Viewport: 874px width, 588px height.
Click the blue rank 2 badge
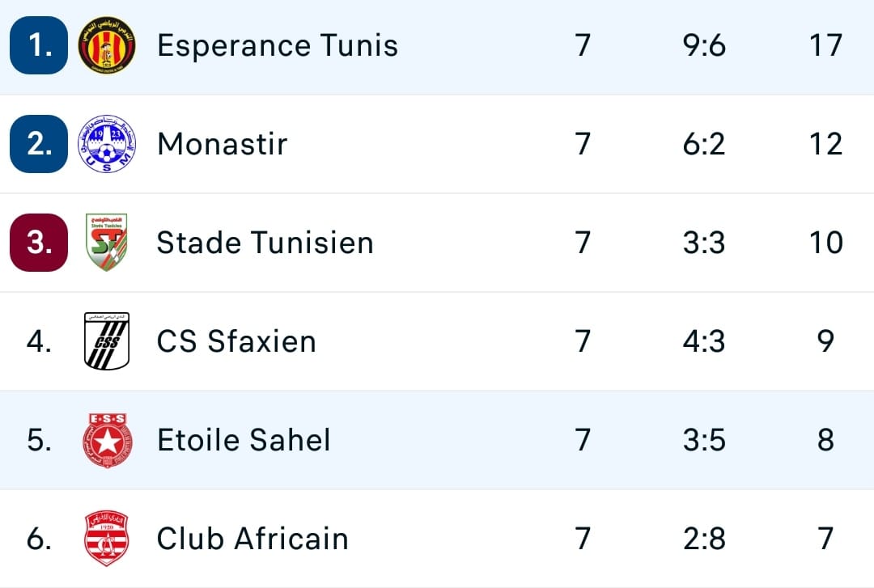[x=39, y=144]
